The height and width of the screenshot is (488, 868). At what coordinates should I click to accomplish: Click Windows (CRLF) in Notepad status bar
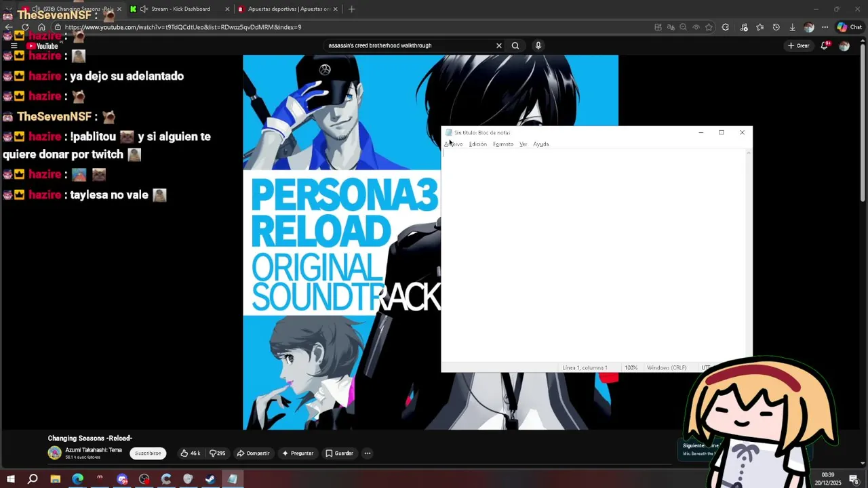[667, 367]
